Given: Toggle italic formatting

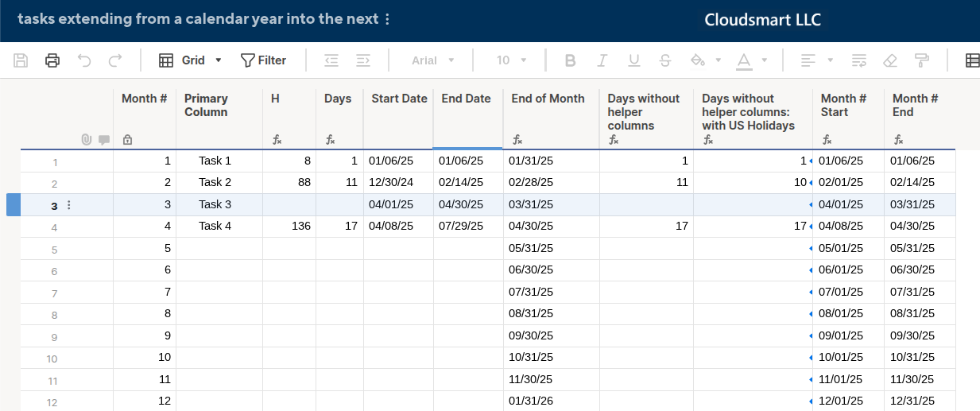Looking at the screenshot, I should tap(602, 60).
